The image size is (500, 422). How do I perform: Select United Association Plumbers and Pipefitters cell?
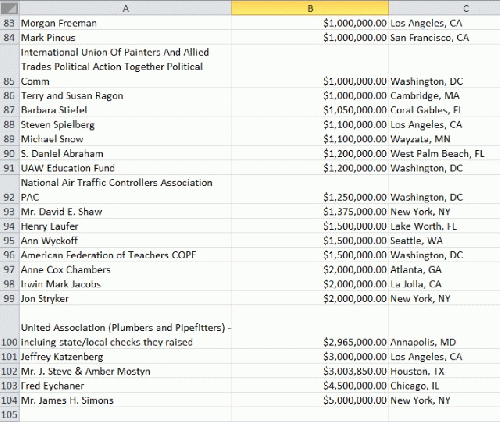click(x=126, y=327)
